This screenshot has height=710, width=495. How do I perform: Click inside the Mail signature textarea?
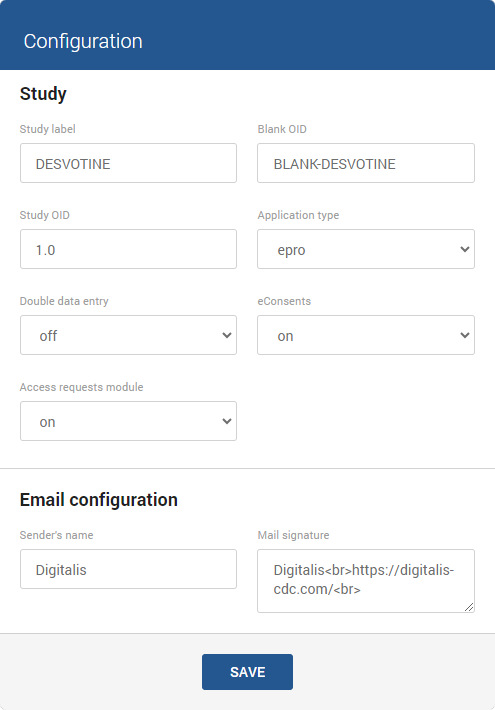coord(366,581)
